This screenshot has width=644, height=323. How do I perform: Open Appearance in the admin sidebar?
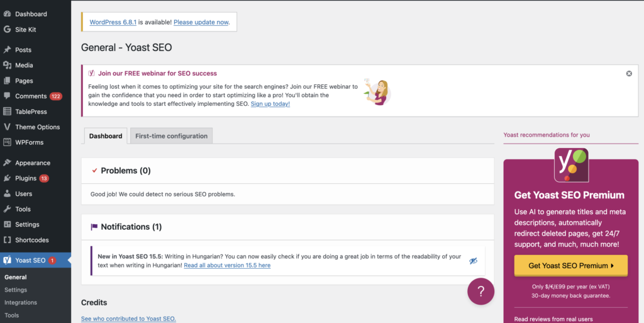click(x=35, y=162)
